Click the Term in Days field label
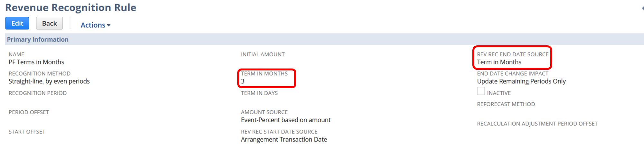Image resolution: width=644 pixels, height=147 pixels. [259, 93]
